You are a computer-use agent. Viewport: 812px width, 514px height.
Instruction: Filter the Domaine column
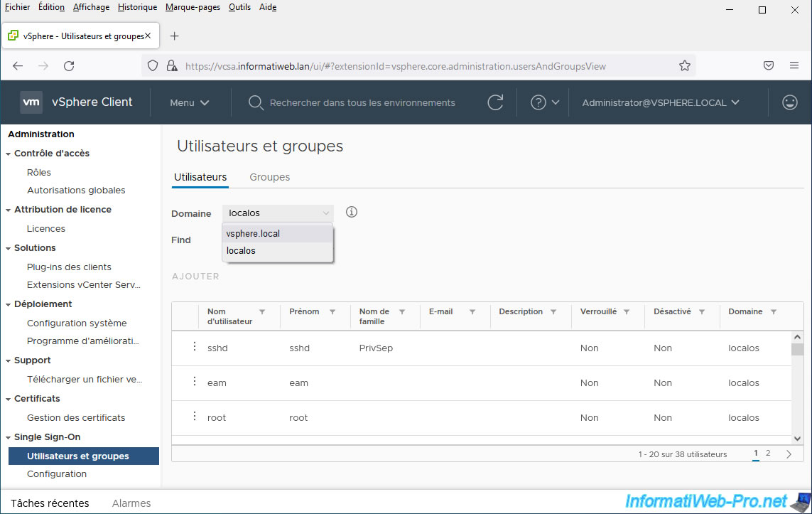pos(773,312)
